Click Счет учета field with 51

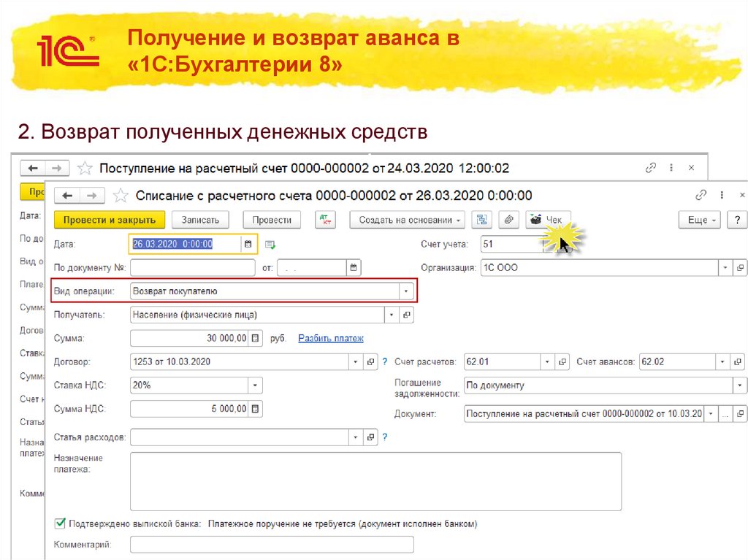512,244
